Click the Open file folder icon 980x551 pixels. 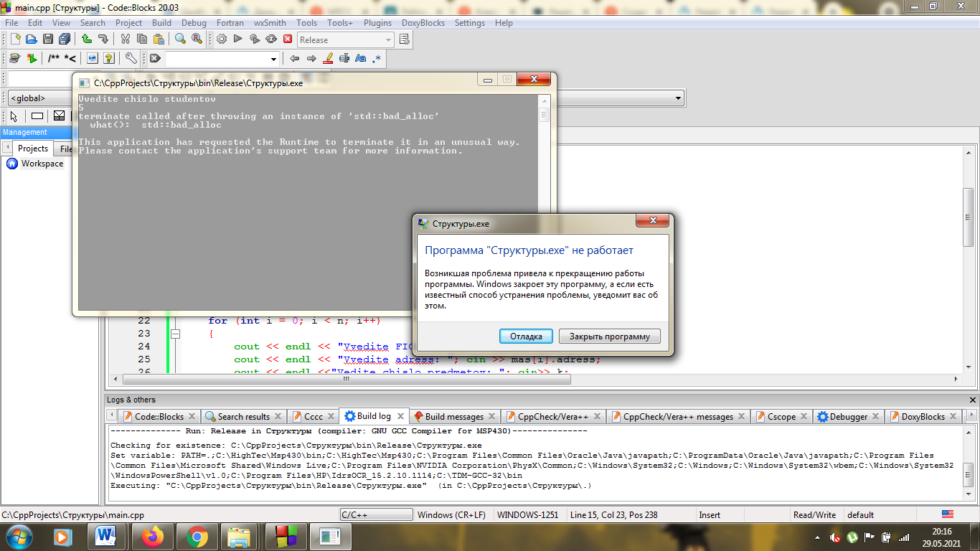pyautogui.click(x=32, y=39)
